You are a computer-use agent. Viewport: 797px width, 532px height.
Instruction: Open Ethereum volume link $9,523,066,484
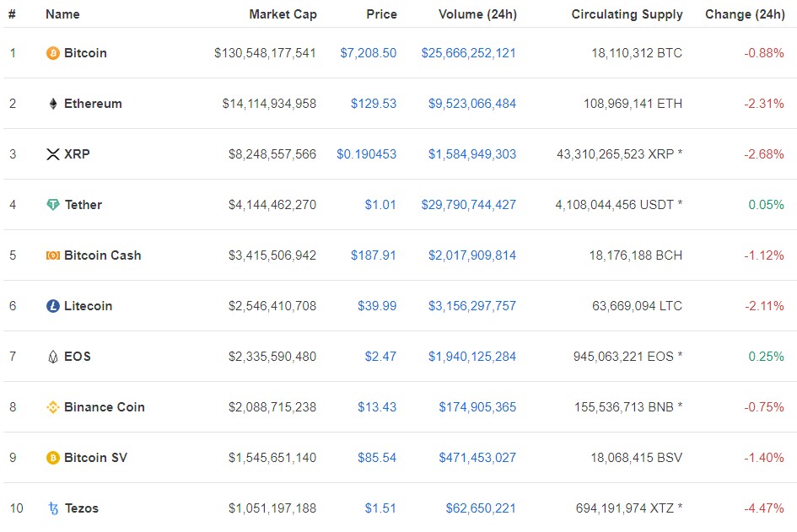(471, 104)
